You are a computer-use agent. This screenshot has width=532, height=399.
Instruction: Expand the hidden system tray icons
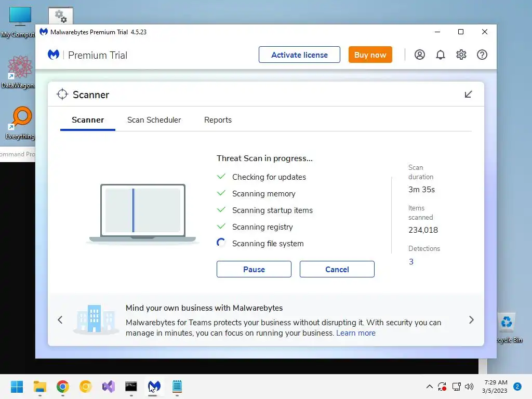[x=429, y=387]
